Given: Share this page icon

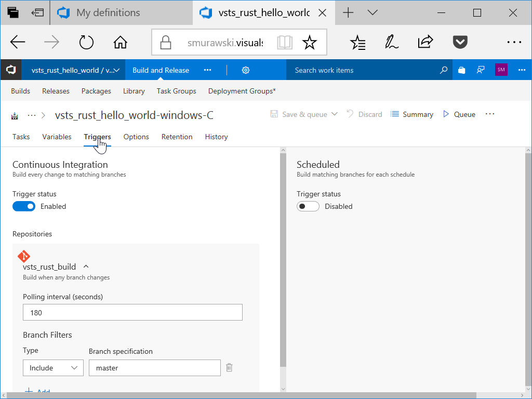Looking at the screenshot, I should 425,42.
